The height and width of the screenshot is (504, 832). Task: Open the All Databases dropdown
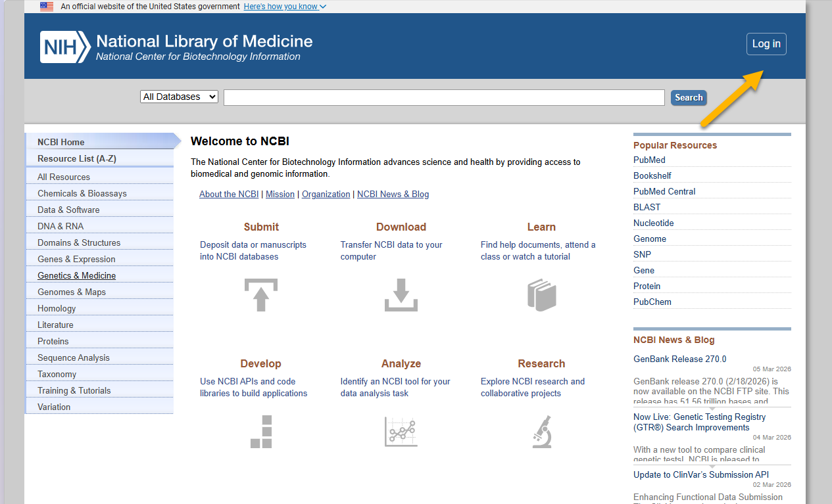(x=179, y=97)
